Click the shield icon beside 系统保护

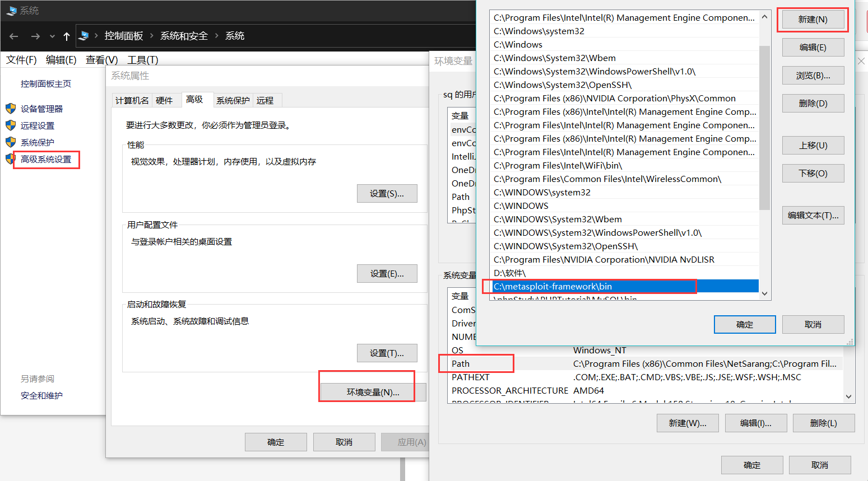coord(11,142)
